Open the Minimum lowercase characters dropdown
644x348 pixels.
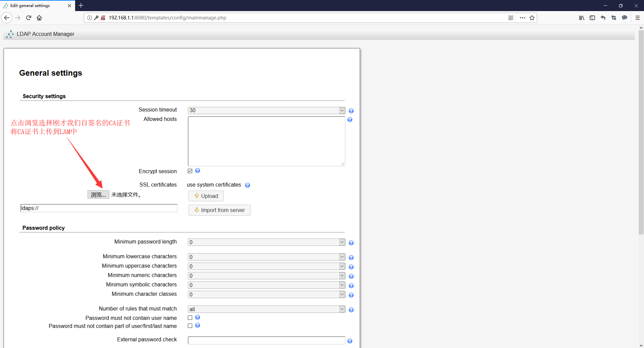266,257
